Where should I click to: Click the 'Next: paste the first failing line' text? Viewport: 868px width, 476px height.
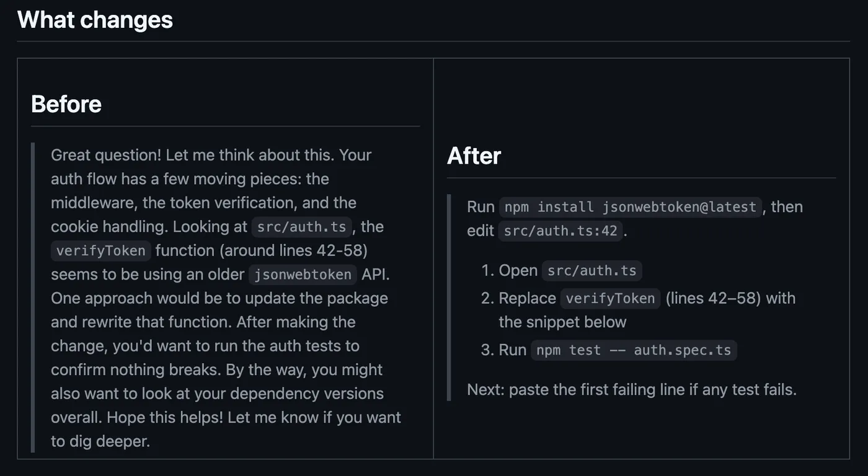pos(632,389)
